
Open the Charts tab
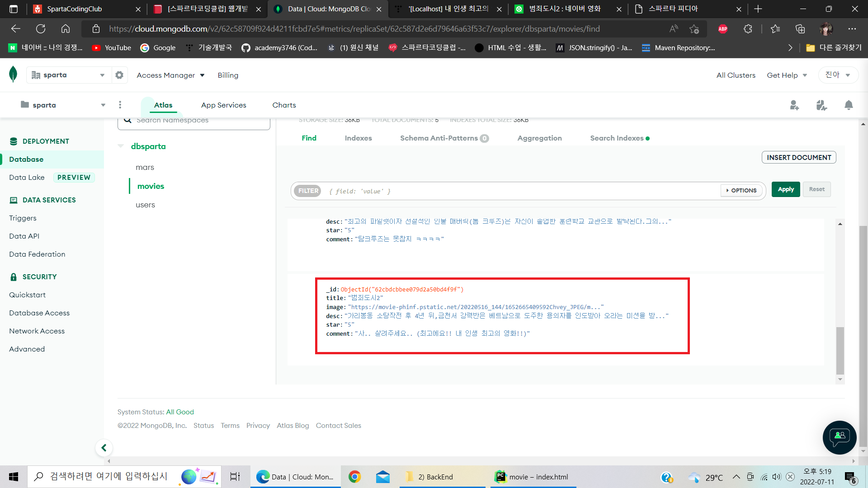point(284,105)
